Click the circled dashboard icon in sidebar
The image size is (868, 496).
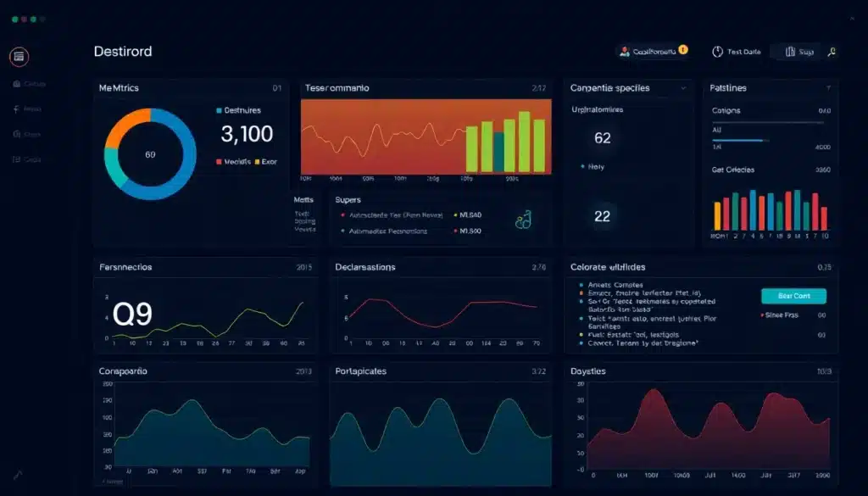19,57
